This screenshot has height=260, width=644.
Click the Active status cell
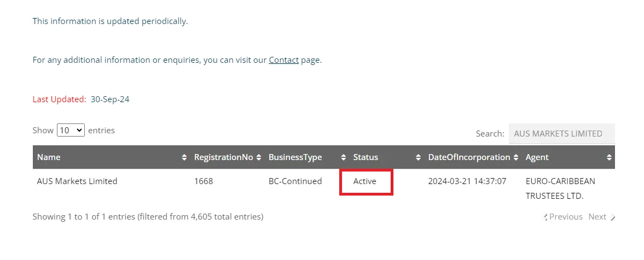click(365, 181)
